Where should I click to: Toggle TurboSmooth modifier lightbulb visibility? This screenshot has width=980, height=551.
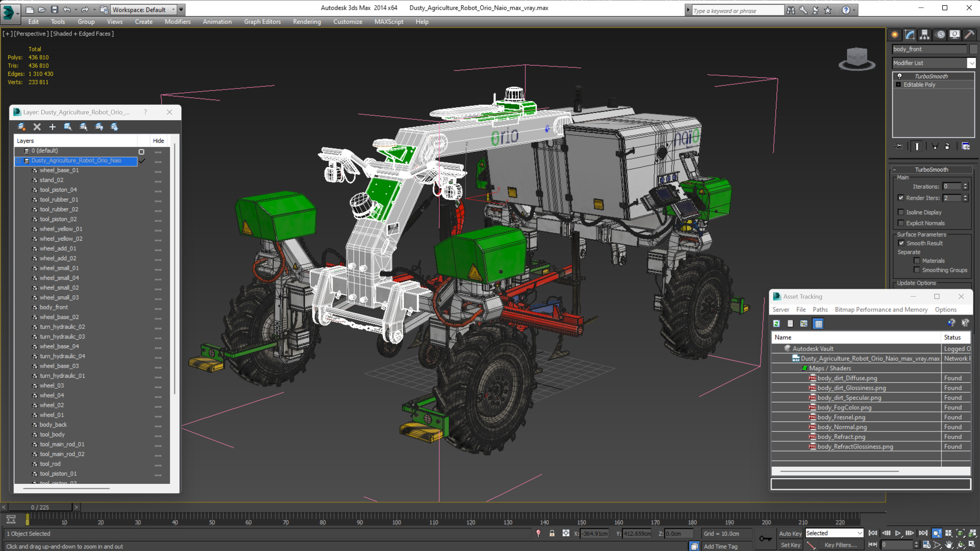[900, 76]
